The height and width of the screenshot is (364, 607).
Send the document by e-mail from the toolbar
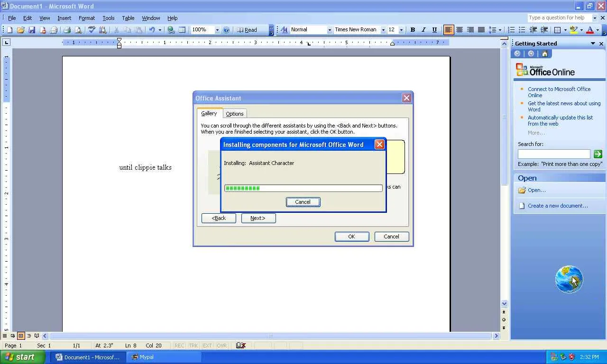(x=54, y=30)
